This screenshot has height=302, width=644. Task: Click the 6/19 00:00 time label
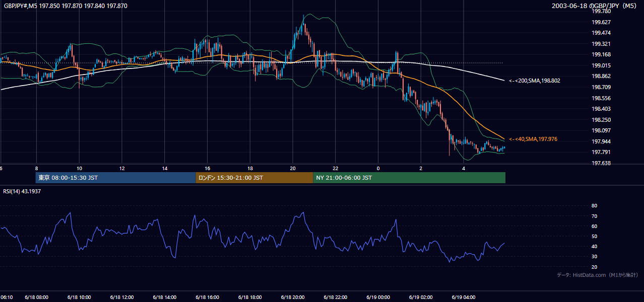378,297
